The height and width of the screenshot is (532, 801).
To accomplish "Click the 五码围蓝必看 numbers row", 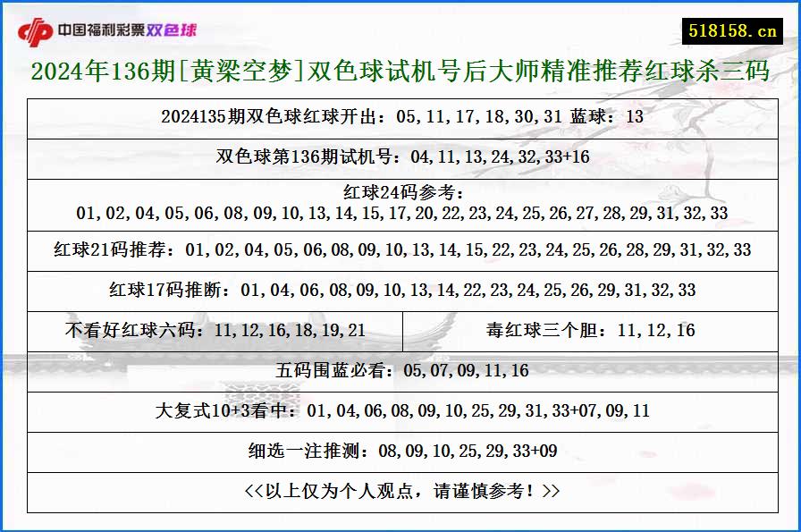I will [400, 371].
